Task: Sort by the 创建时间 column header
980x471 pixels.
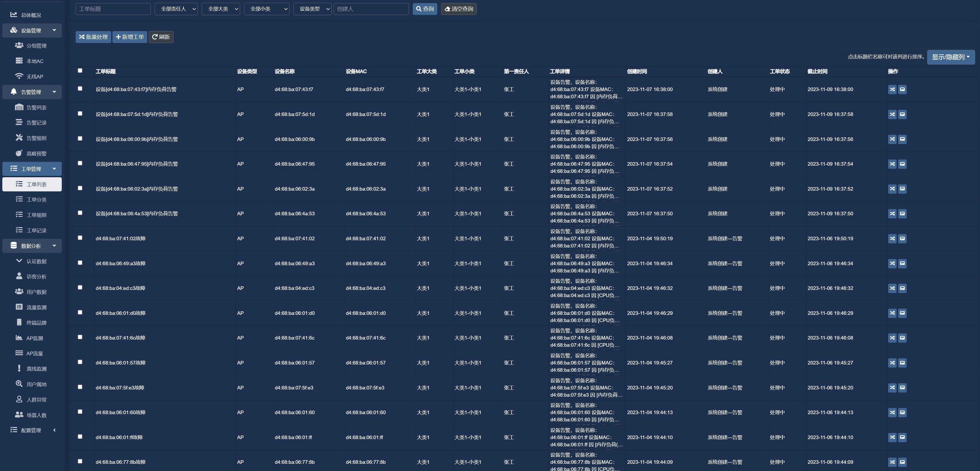Action: (x=636, y=72)
